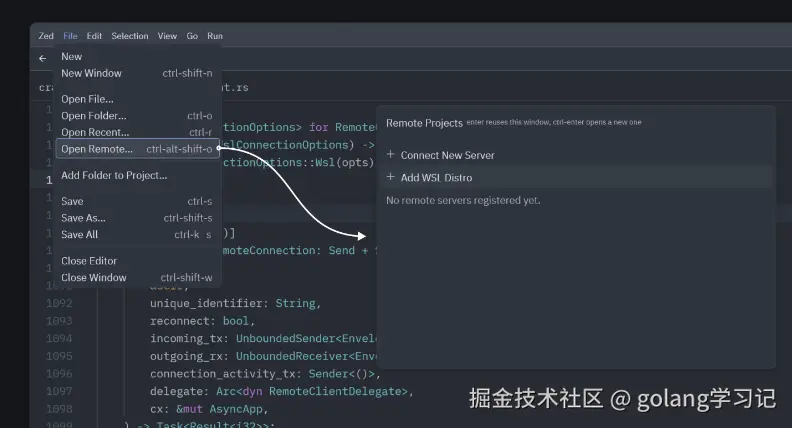Click the Remote Projects title
The image size is (792, 428).
(424, 123)
